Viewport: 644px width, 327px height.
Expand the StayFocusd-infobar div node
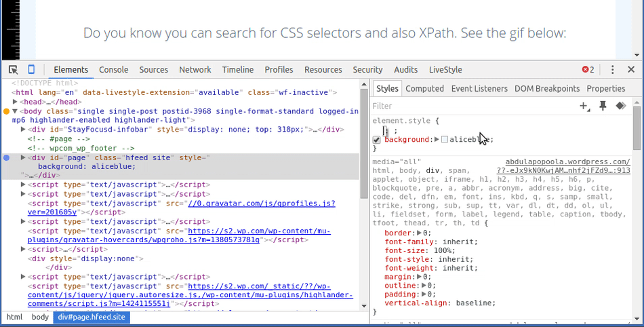click(24, 129)
